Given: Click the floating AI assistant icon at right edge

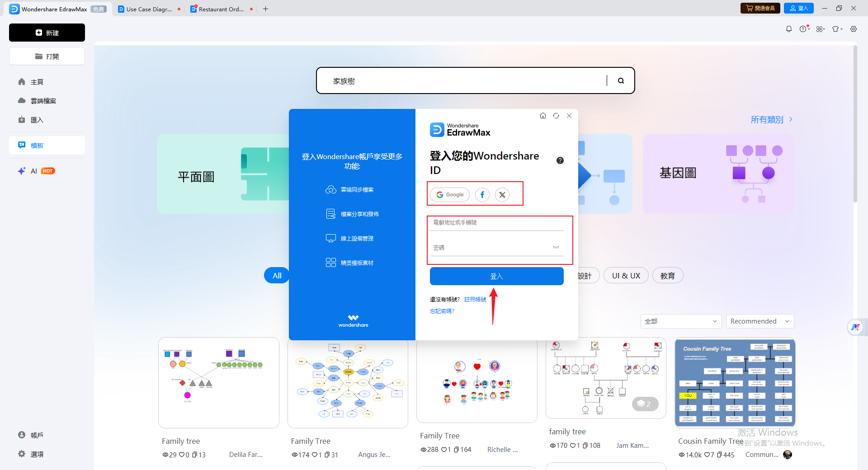Looking at the screenshot, I should point(855,327).
